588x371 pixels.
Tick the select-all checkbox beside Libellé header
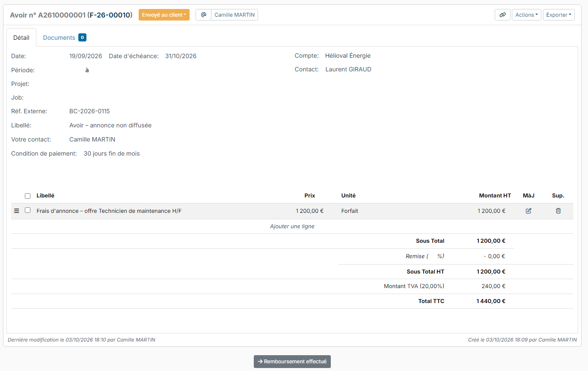click(x=28, y=196)
